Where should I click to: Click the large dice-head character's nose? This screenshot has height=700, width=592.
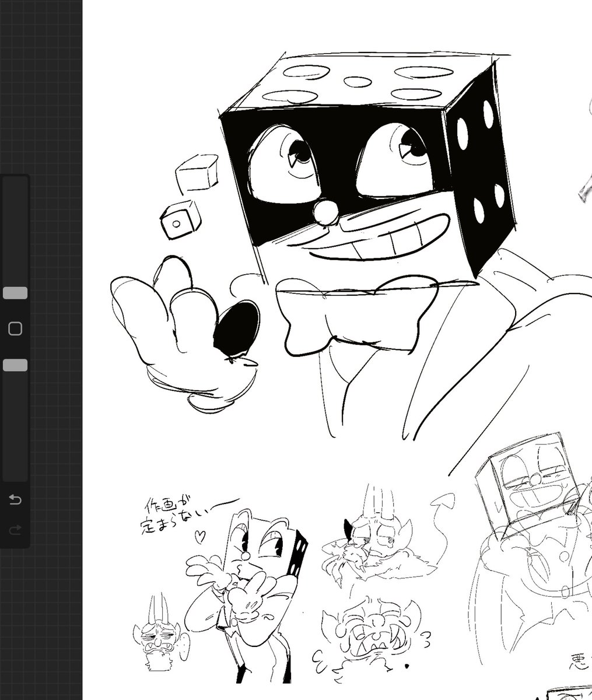(x=325, y=212)
